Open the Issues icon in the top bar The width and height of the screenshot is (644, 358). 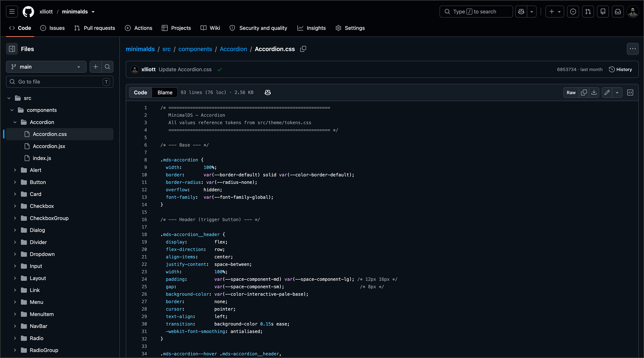click(x=573, y=11)
